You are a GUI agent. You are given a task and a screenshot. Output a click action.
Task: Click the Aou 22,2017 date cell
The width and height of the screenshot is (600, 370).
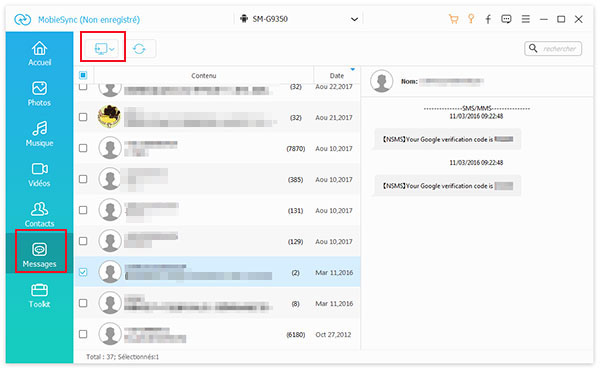click(x=334, y=87)
